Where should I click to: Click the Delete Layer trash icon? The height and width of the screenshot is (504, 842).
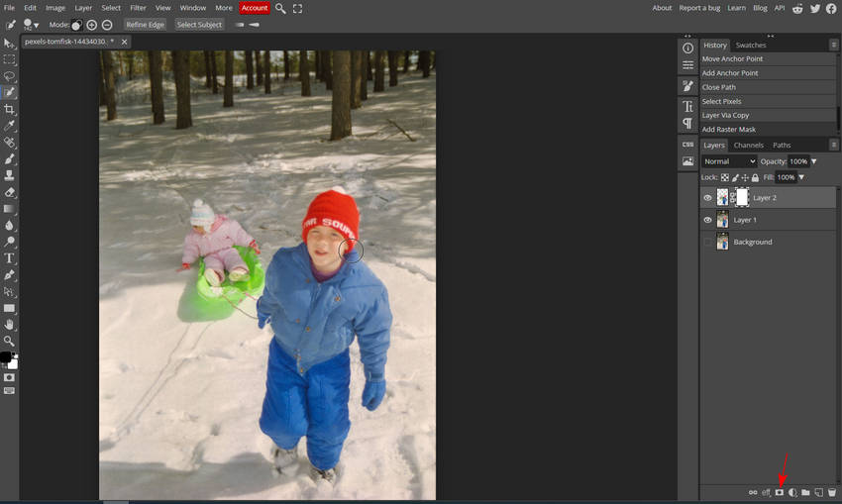[832, 492]
